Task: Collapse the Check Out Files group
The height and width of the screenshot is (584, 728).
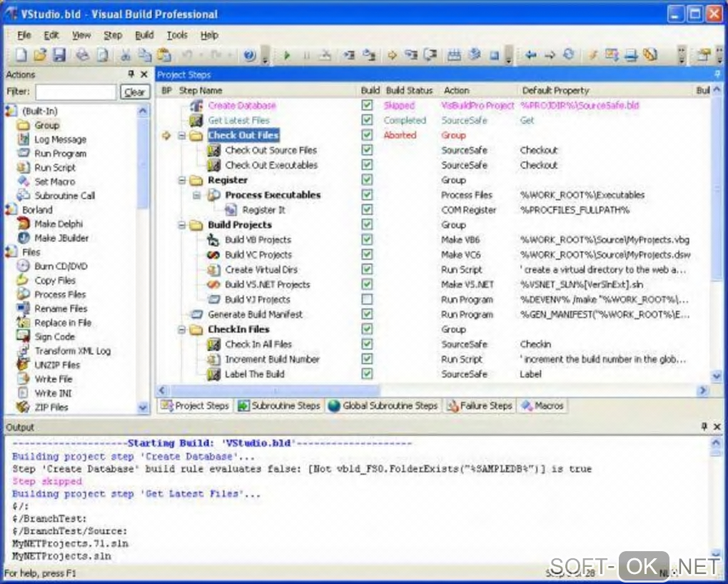Action: [182, 135]
